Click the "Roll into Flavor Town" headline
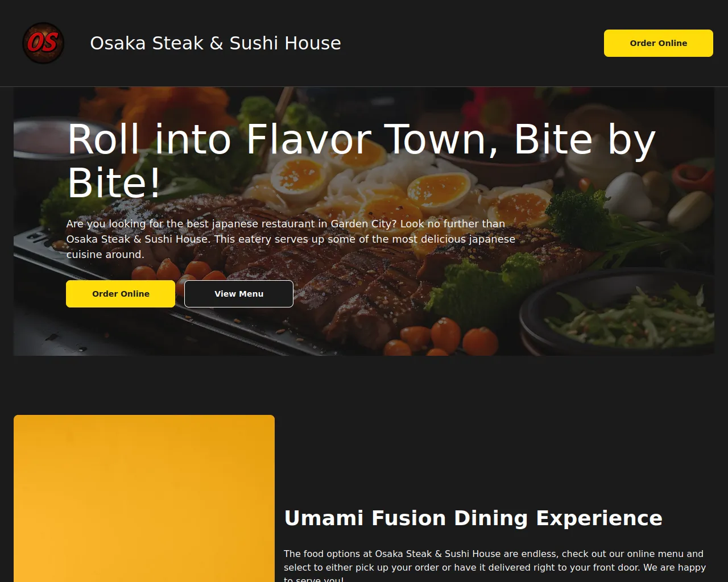Screen dimensions: 728x582 click(362, 161)
